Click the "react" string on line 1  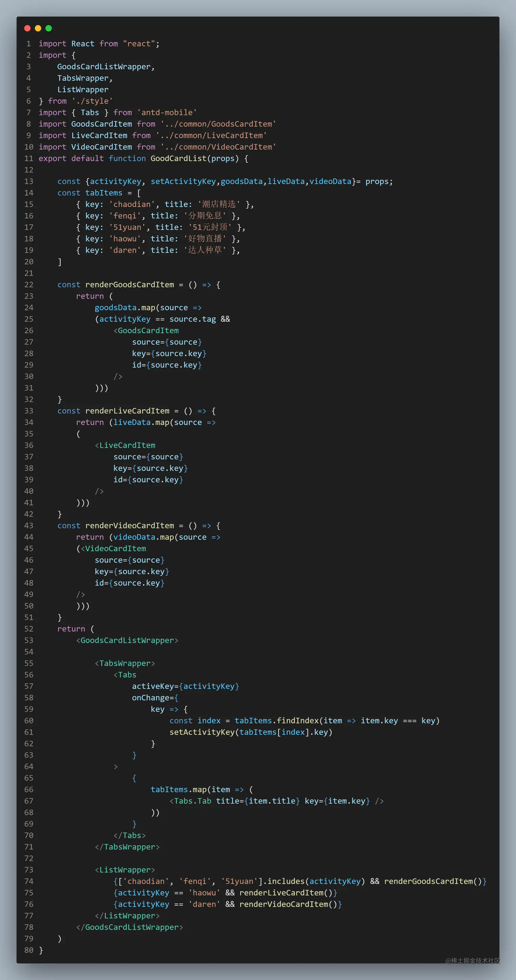click(139, 44)
